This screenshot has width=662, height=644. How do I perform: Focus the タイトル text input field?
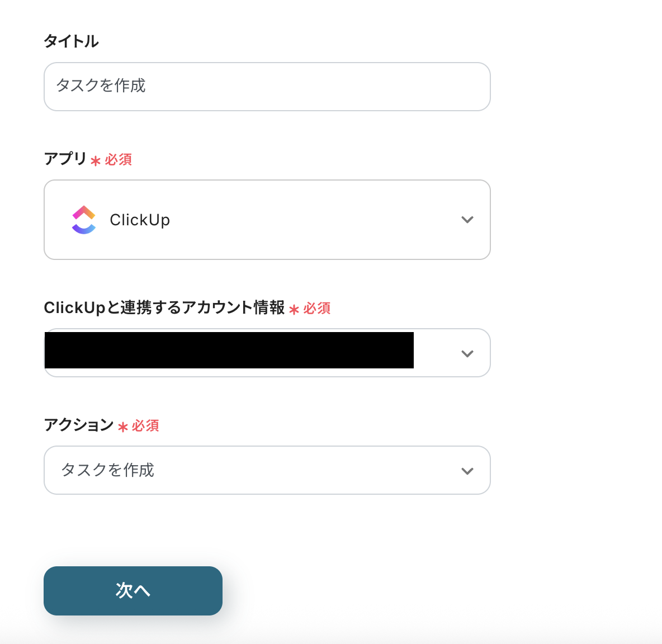coord(267,87)
